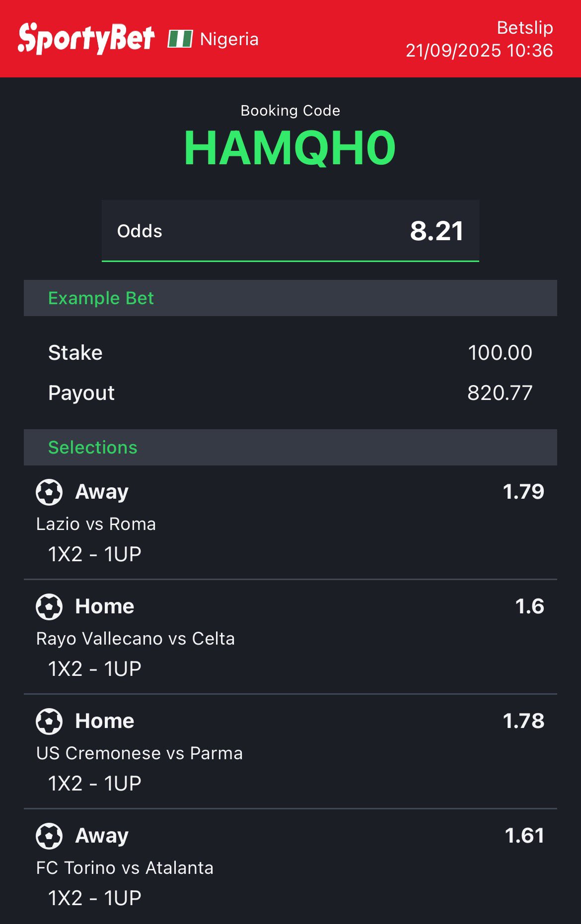
Task: Click the 1.61 odds for Atalanta
Action: 524,836
